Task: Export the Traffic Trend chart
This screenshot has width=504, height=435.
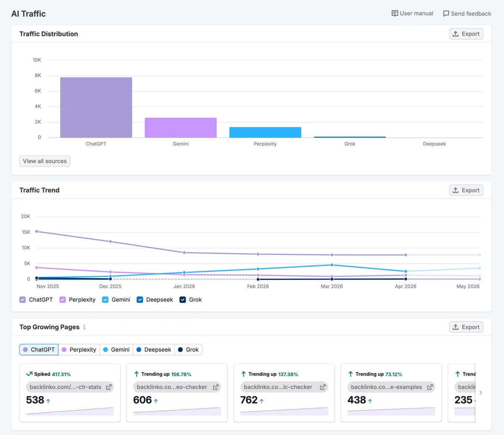Action: [x=466, y=190]
